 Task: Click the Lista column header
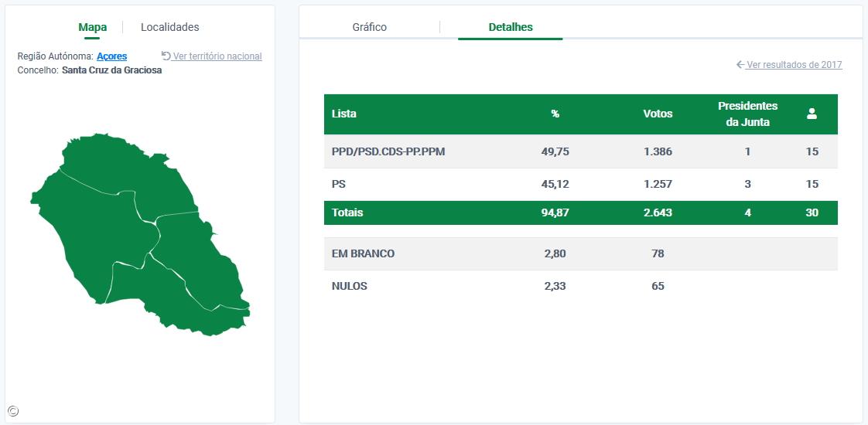click(344, 114)
